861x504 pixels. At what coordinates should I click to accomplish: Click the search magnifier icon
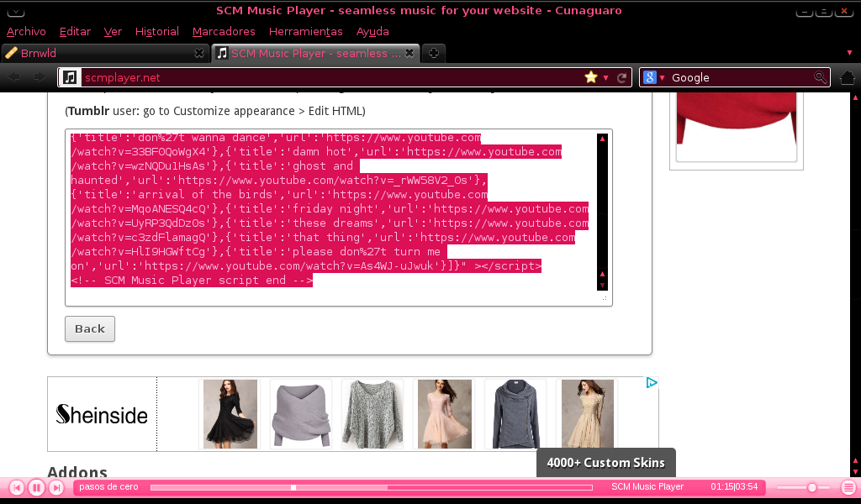(x=821, y=77)
